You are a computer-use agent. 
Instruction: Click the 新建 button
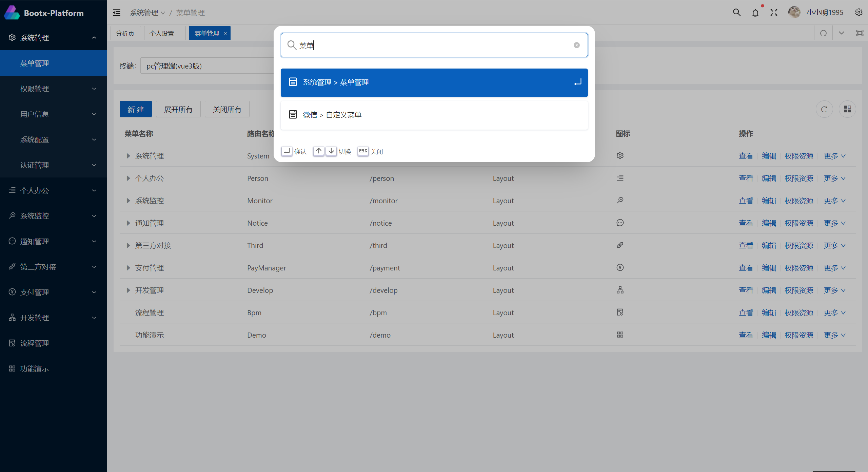[136, 109]
